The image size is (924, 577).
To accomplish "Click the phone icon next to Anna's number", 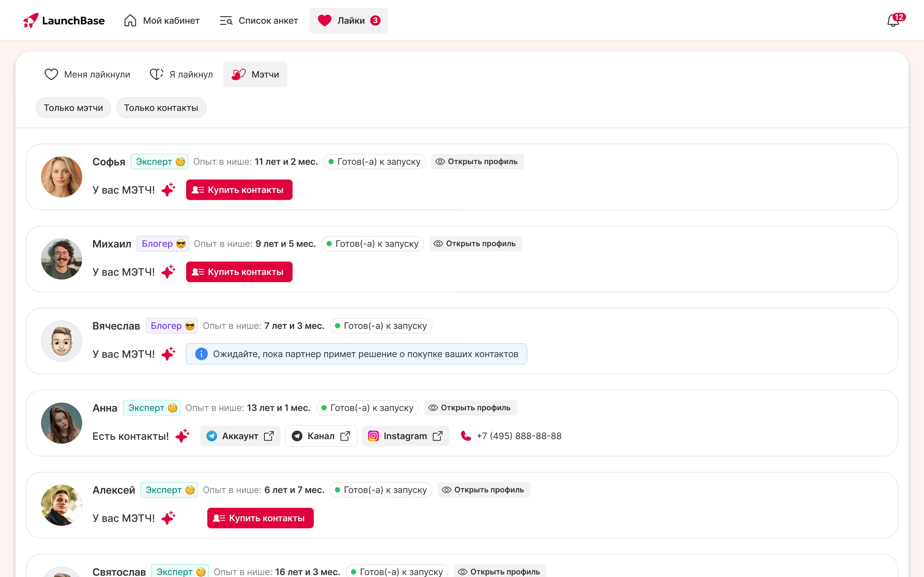I will point(466,436).
